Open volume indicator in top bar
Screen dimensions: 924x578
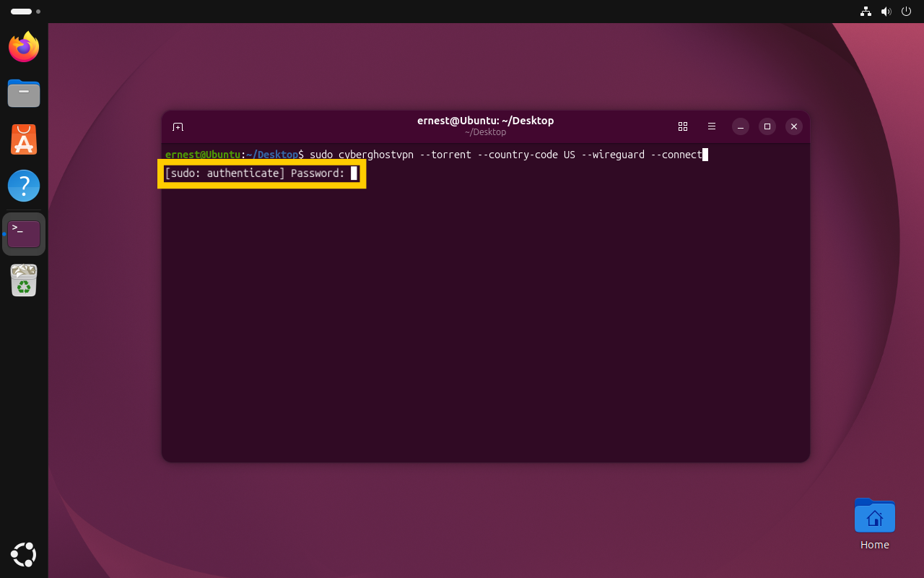(x=886, y=12)
